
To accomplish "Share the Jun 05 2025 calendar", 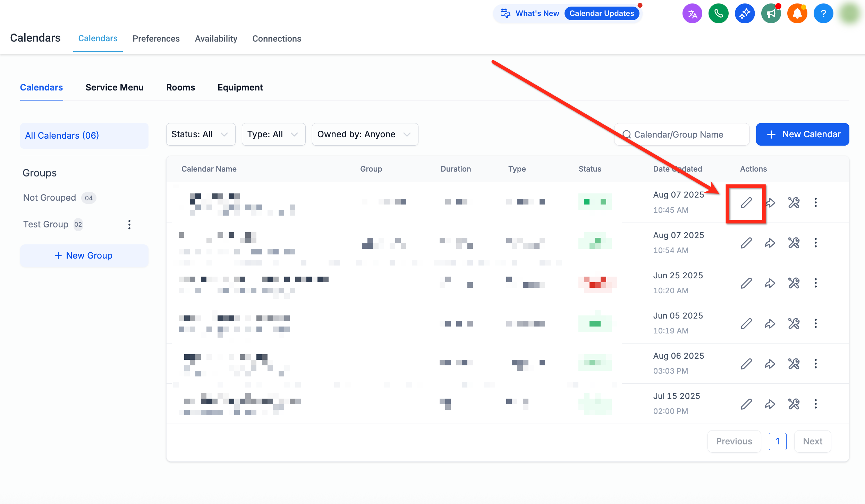I will click(770, 323).
